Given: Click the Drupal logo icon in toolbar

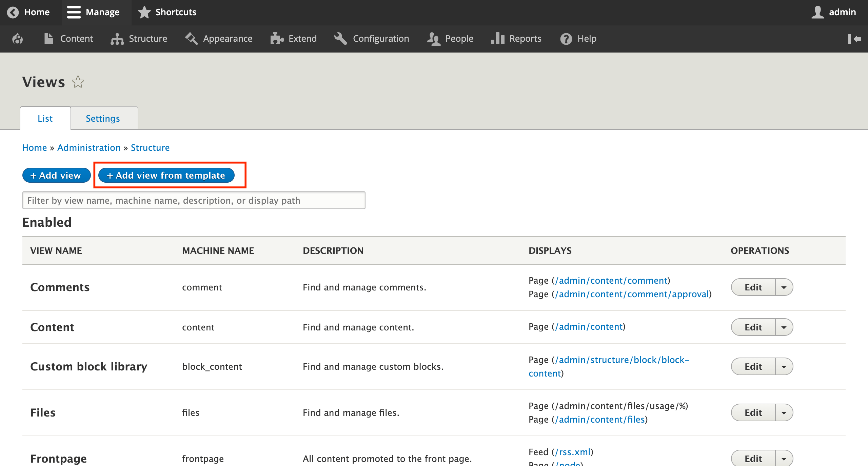Looking at the screenshot, I should 18,39.
